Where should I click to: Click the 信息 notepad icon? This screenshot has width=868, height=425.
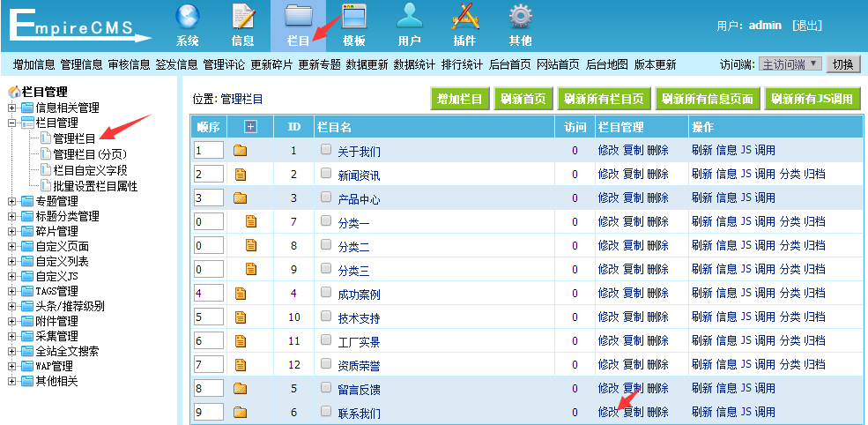point(242,18)
